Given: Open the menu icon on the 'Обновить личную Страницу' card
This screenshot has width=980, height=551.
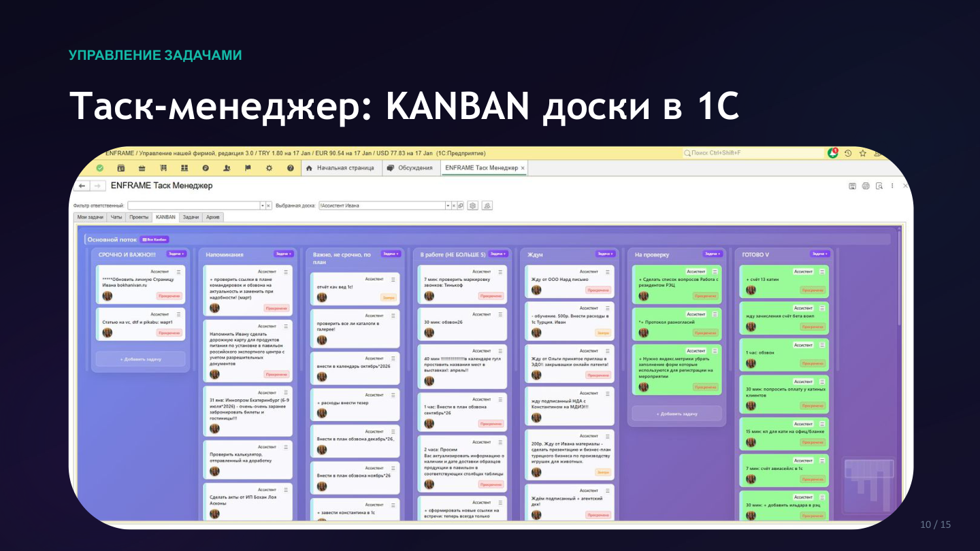Looking at the screenshot, I should (x=179, y=271).
